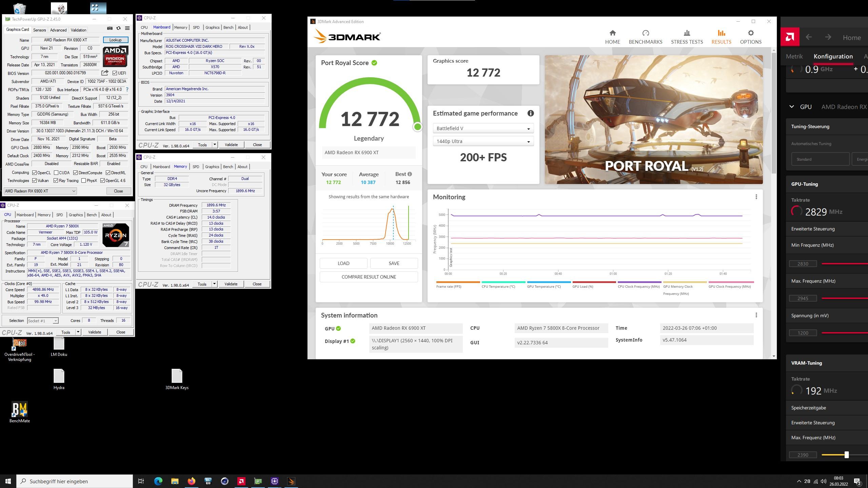
Task: Open 3DMark BENCHMARKS section
Action: pos(645,37)
